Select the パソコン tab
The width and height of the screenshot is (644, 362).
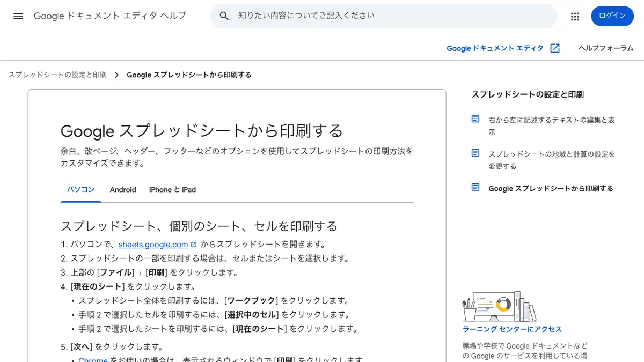[81, 190]
